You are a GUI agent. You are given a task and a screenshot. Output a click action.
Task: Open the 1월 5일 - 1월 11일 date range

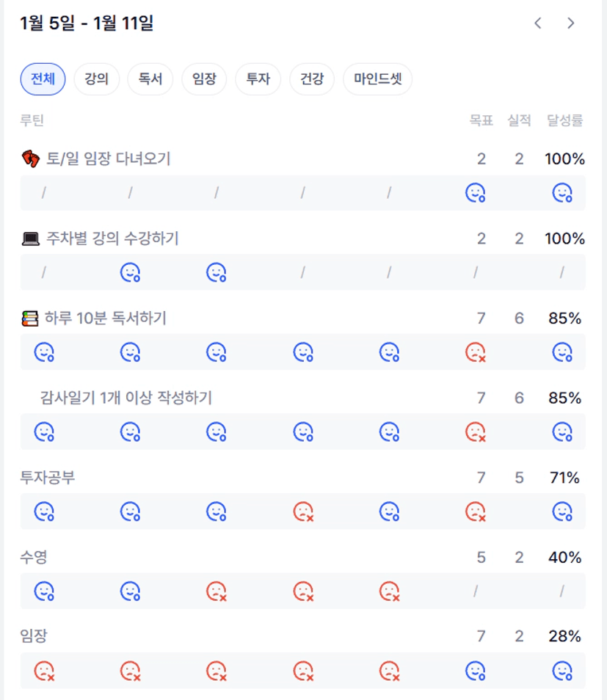coord(87,23)
